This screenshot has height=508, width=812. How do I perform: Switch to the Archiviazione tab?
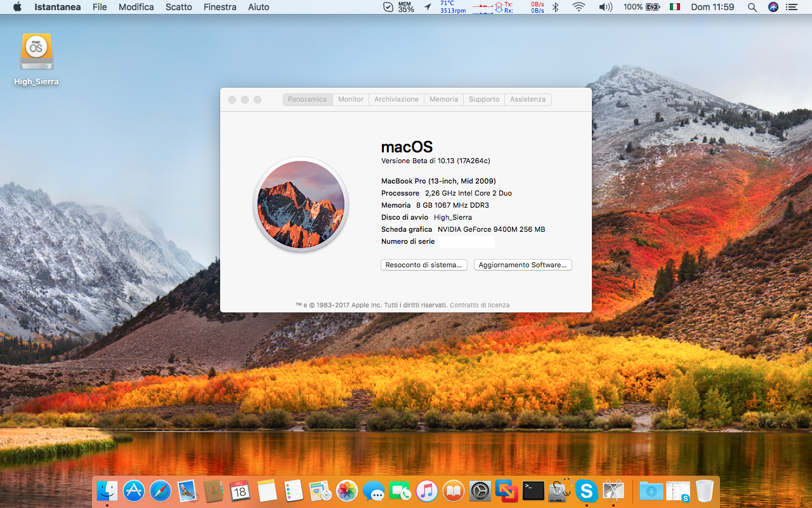396,99
